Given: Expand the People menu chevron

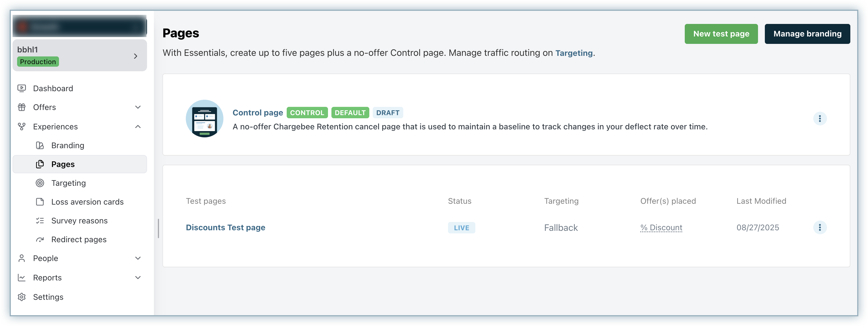Looking at the screenshot, I should [x=138, y=258].
